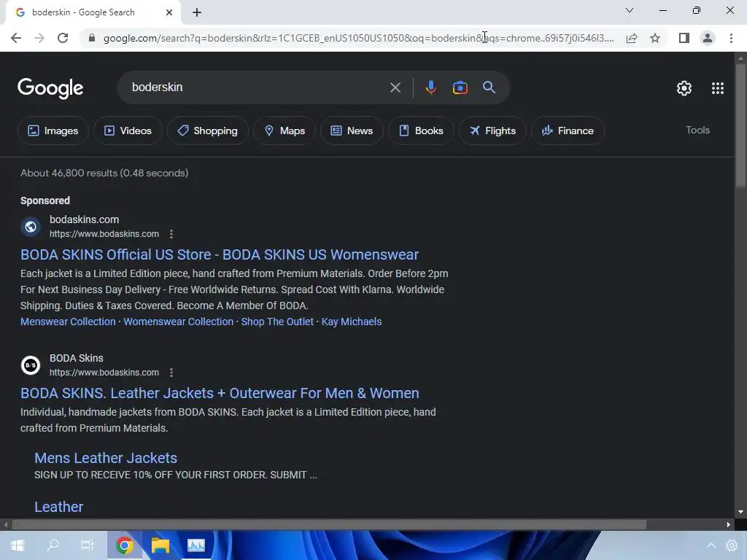The height and width of the screenshot is (560, 747).
Task: Open the Chrome profile menu
Action: tap(708, 38)
